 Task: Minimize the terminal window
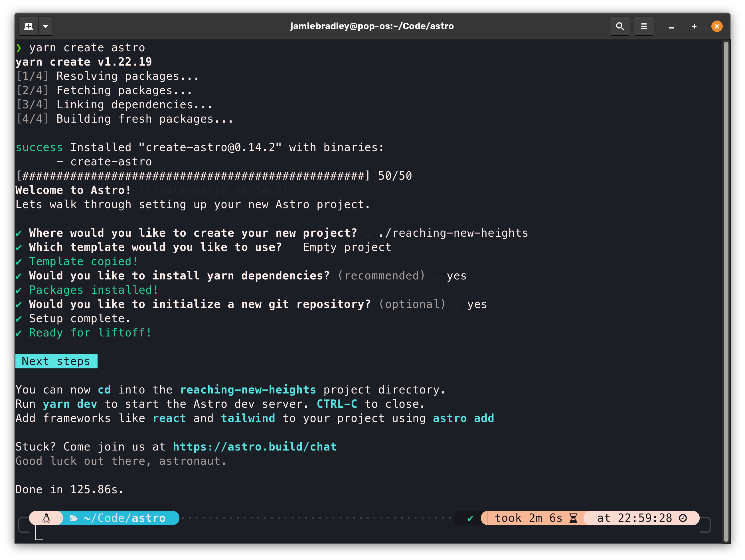(x=671, y=26)
